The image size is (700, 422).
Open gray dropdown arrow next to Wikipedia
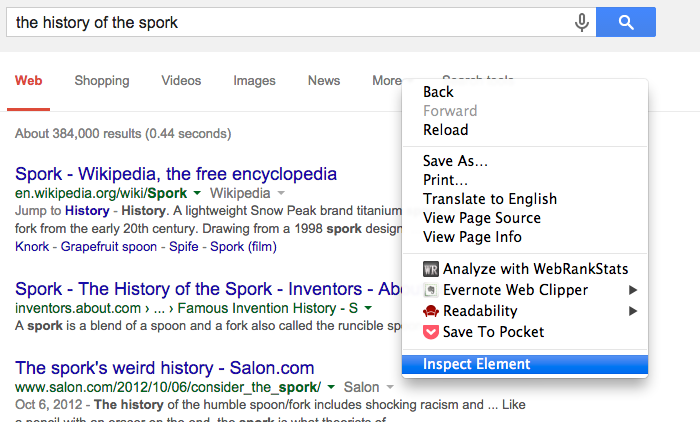click(x=281, y=193)
